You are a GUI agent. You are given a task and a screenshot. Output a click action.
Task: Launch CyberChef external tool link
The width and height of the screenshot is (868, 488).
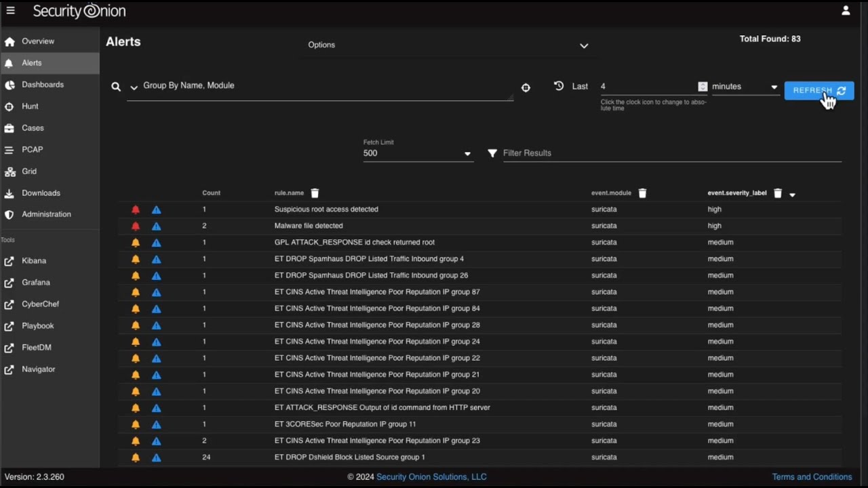point(50,304)
